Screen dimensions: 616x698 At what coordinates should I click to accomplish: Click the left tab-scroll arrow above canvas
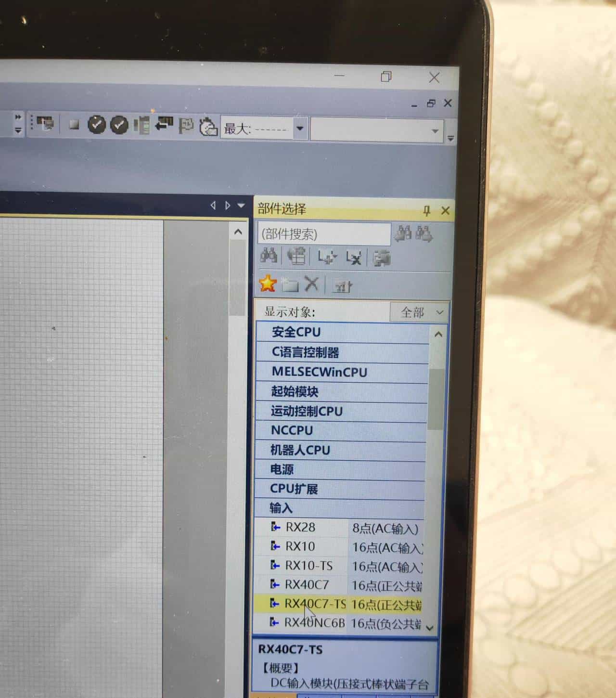click(x=213, y=206)
